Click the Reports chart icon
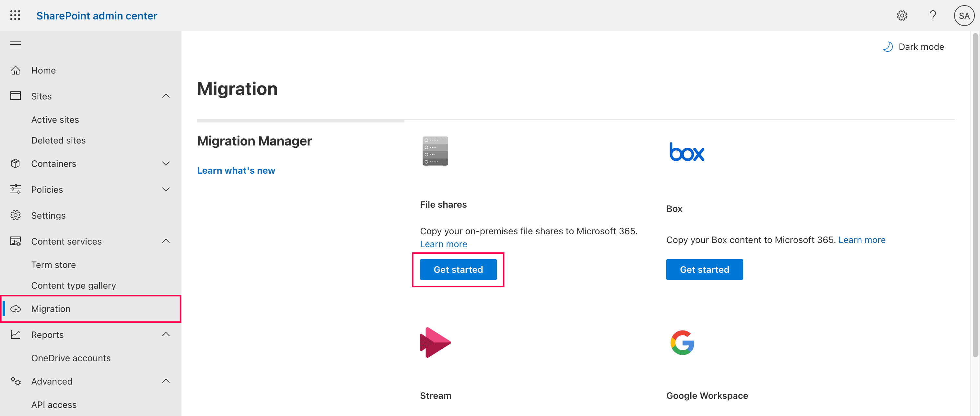Viewport: 980px width, 416px height. (16, 335)
